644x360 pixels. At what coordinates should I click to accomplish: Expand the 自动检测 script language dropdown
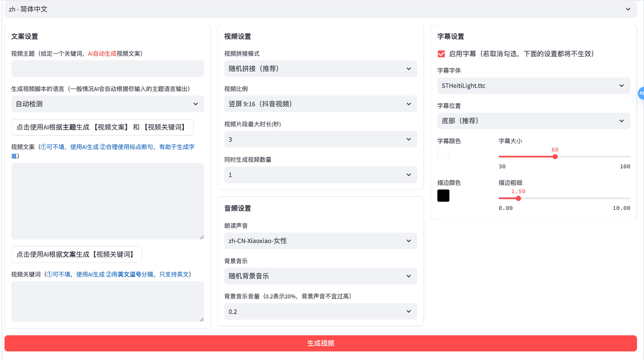click(x=107, y=104)
